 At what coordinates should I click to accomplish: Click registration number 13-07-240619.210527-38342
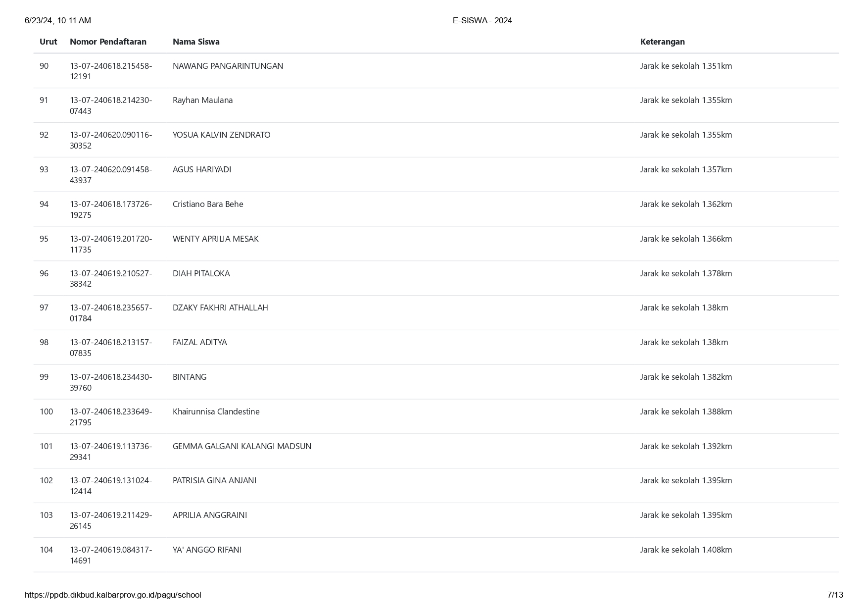coord(111,278)
